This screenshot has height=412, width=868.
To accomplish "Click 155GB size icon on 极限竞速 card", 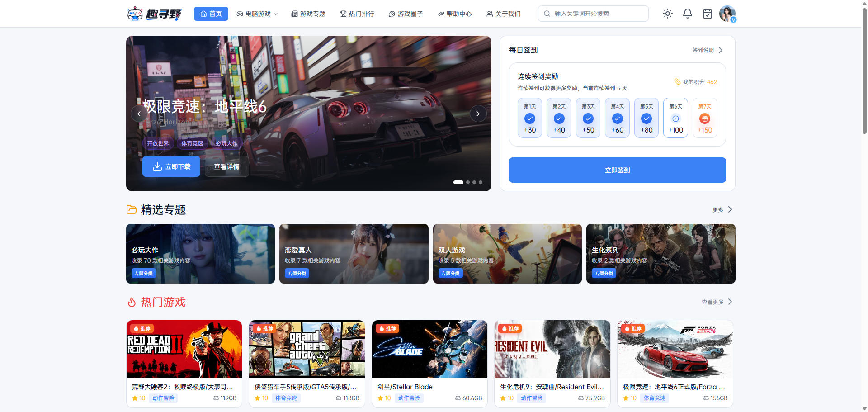I will tap(706, 398).
